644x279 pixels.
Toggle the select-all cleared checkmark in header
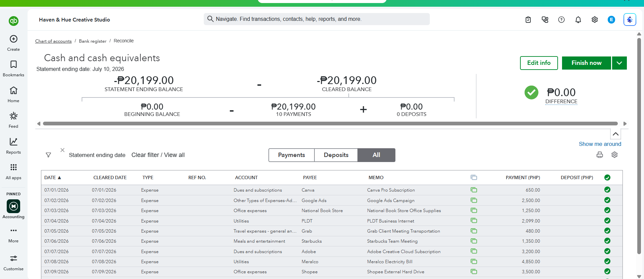(x=607, y=177)
